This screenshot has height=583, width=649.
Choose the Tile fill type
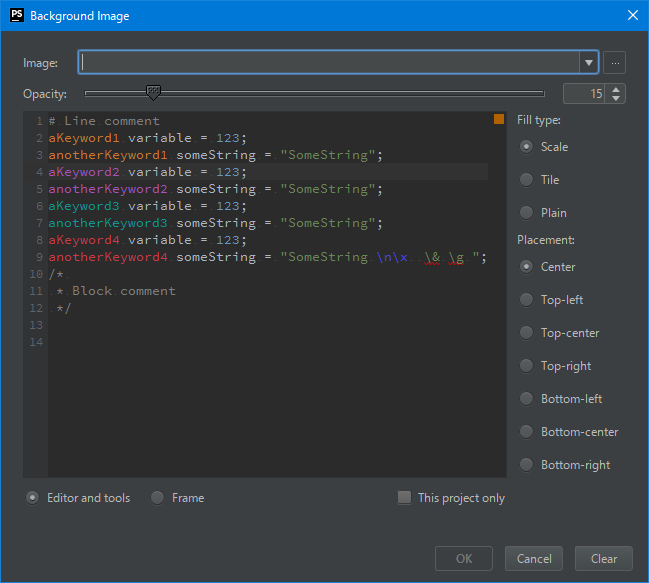tap(526, 180)
